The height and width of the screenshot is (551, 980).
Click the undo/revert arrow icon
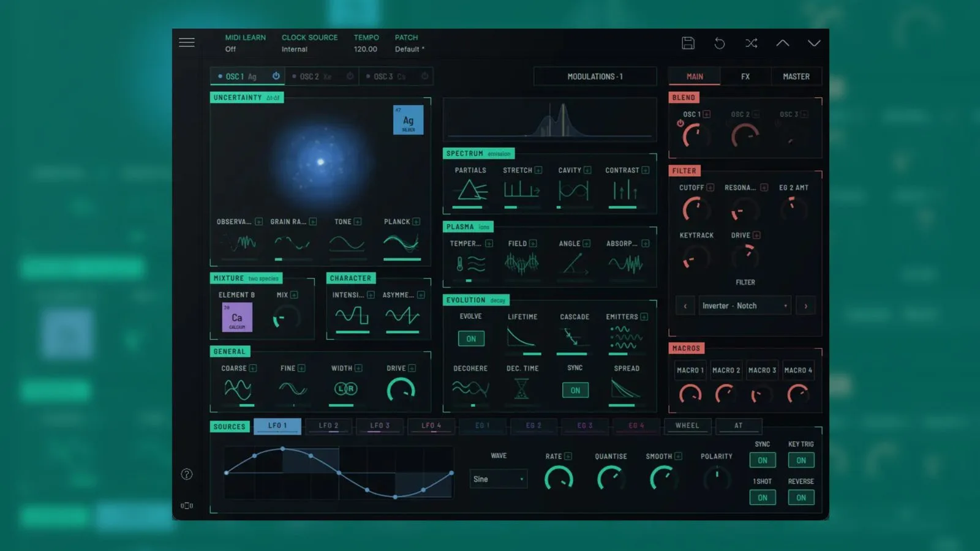tap(720, 43)
